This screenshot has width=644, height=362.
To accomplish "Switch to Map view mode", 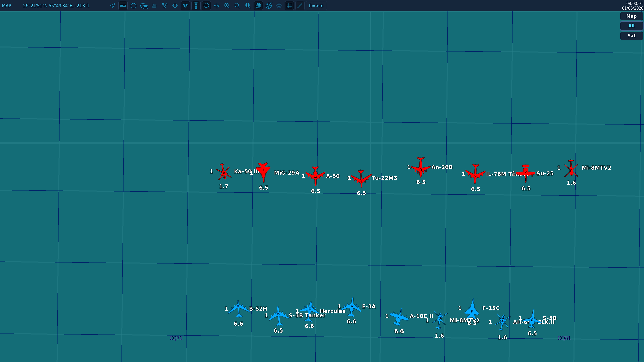I will [631, 16].
